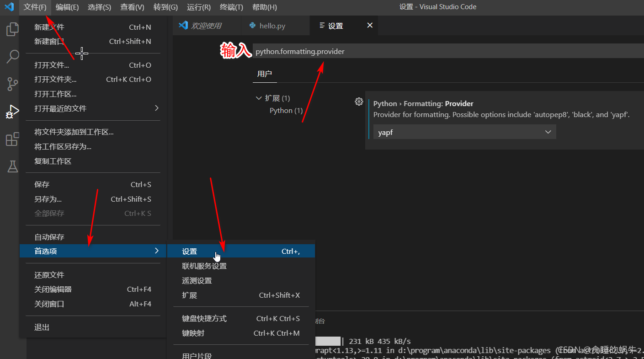
Task: Open the Extensions view in activity bar
Action: [12, 139]
